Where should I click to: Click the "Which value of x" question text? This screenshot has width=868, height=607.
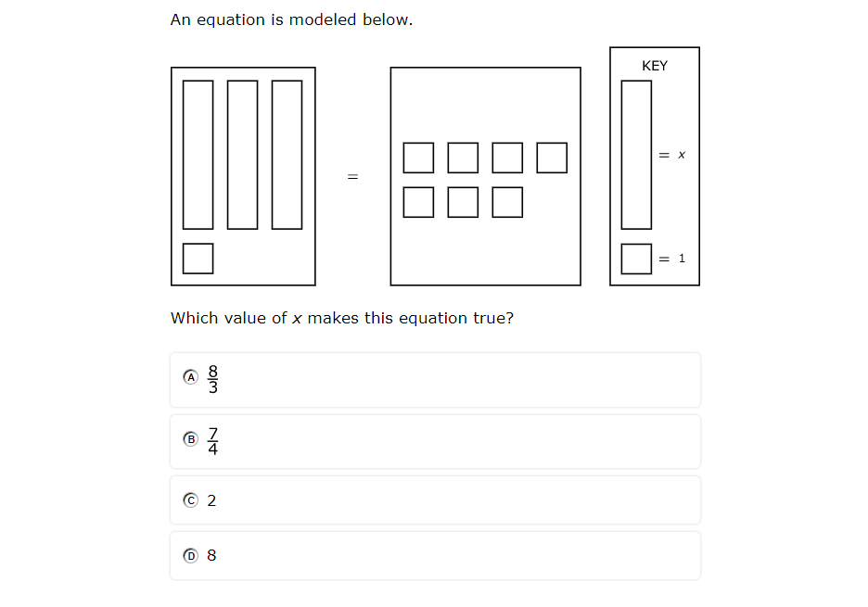click(x=341, y=318)
